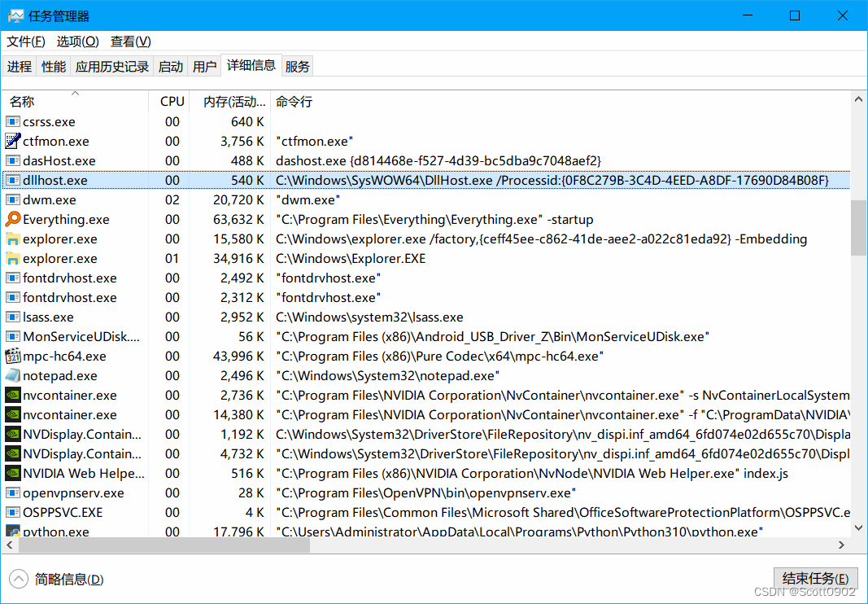This screenshot has height=604, width=868.
Task: Select the lsass.exe process name
Action: pos(48,317)
